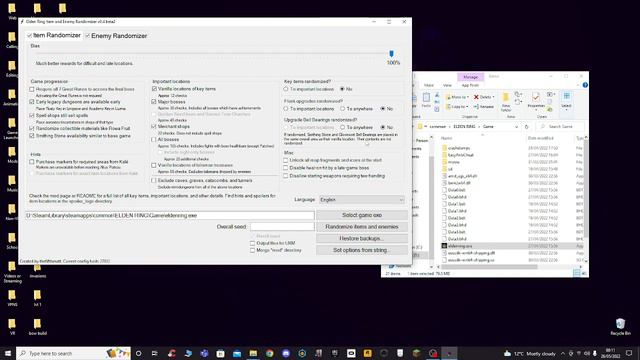Open the Select dropdown in File Explorer ribbon
The width and height of the screenshot is (640, 360).
[566, 102]
